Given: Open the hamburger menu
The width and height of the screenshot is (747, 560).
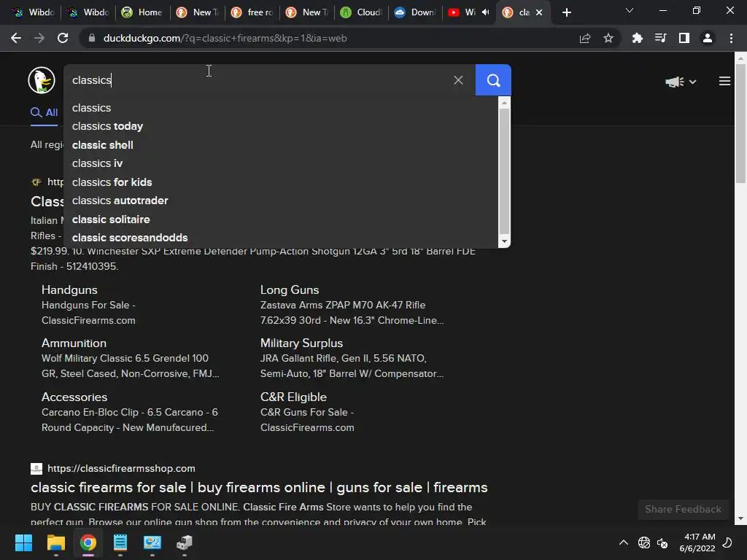Looking at the screenshot, I should pyautogui.click(x=724, y=82).
